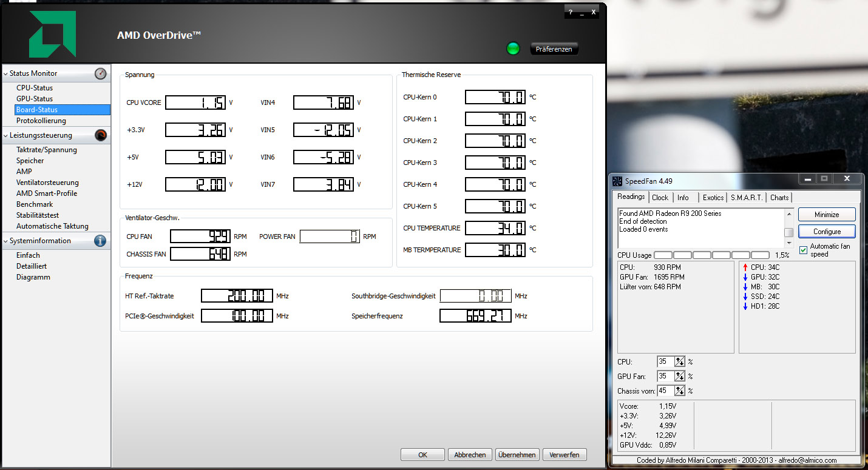Switch to the Clock tab in SpeedFan
The height and width of the screenshot is (470, 868).
[x=660, y=198]
